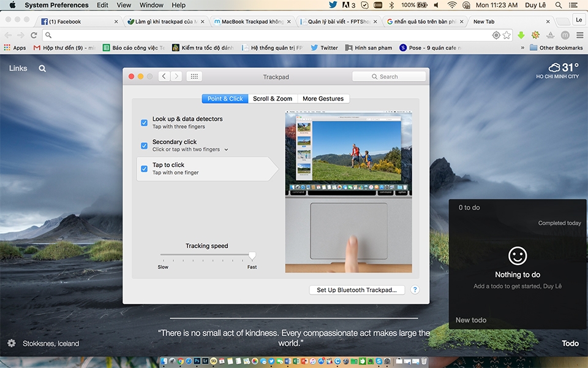Expand the hidden bookmarks overflow chevron
The image size is (588, 368).
point(522,48)
